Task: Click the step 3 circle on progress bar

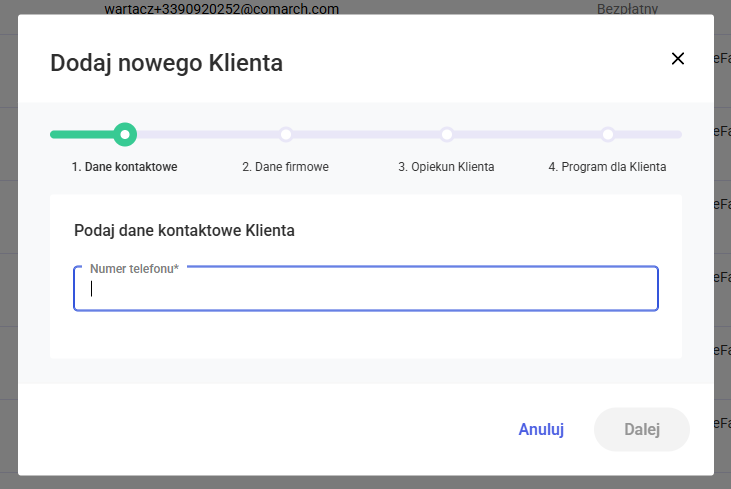Action: click(x=447, y=134)
